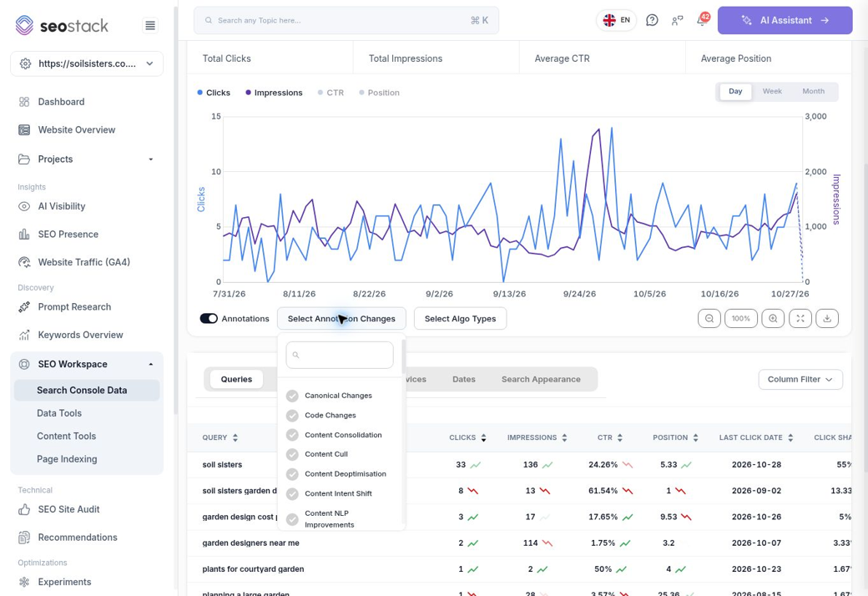Collapse sidebar with the hamburger menu icon
The height and width of the screenshot is (596, 868).
[x=150, y=26]
